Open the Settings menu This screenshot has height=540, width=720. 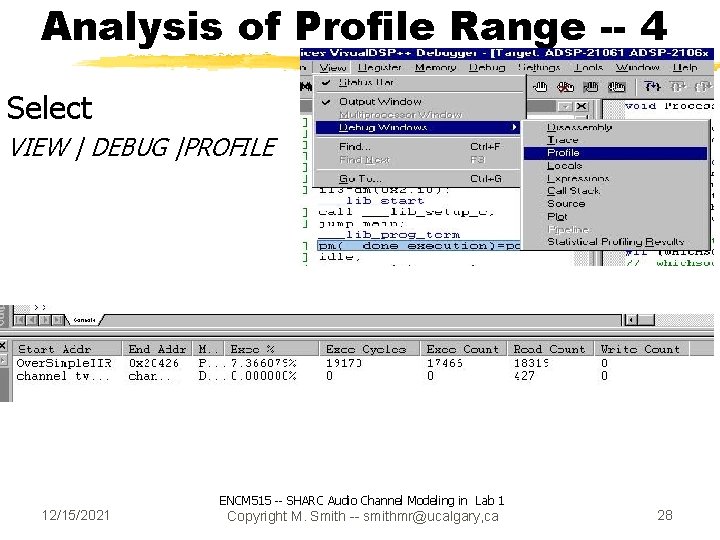tap(539, 68)
